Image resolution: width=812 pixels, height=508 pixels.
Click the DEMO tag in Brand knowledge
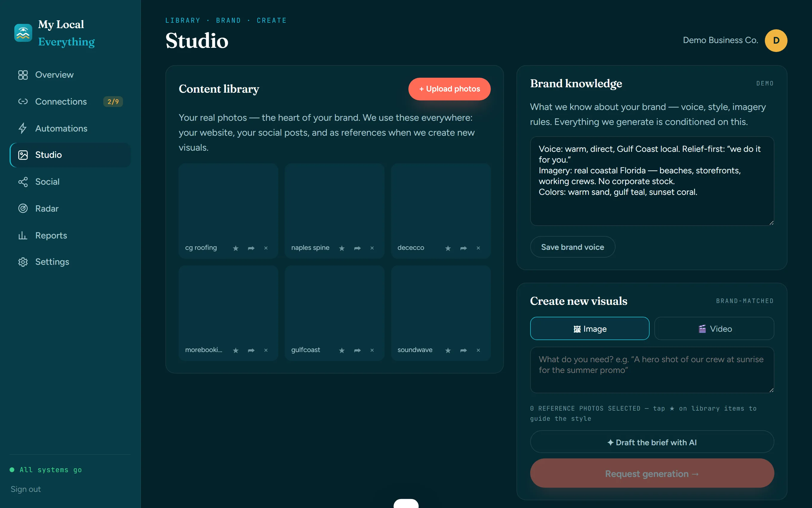point(765,83)
